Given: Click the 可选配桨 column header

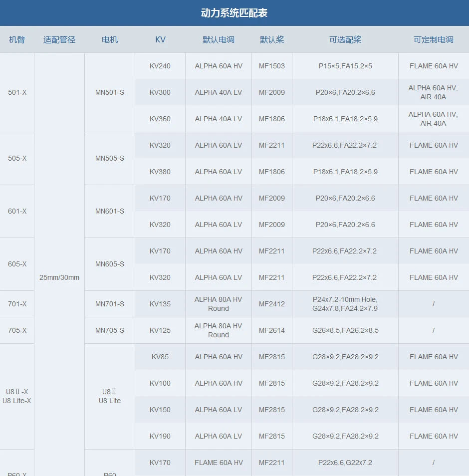Looking at the screenshot, I should pos(345,40).
